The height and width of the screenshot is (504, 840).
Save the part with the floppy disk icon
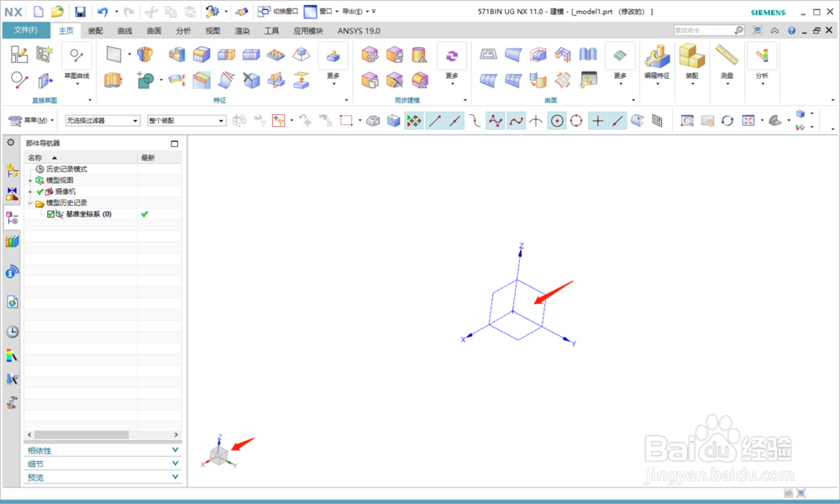click(80, 11)
